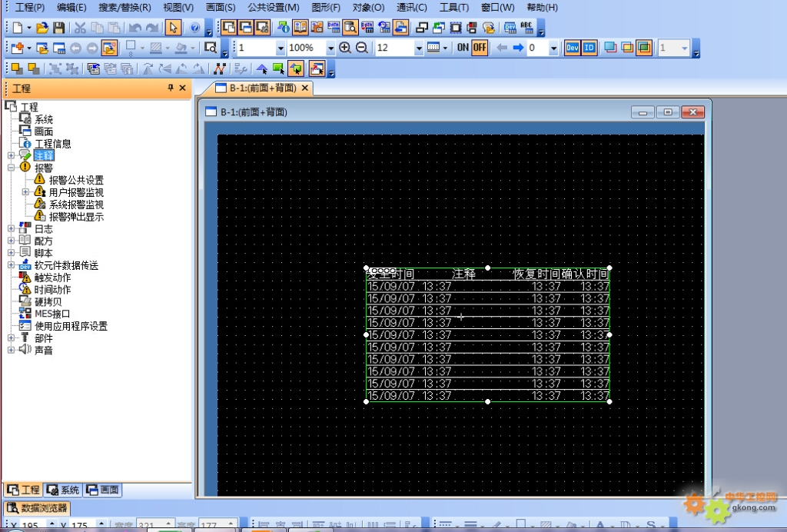The height and width of the screenshot is (532, 787).
Task: Close the 工程 panel
Action: pos(183,88)
